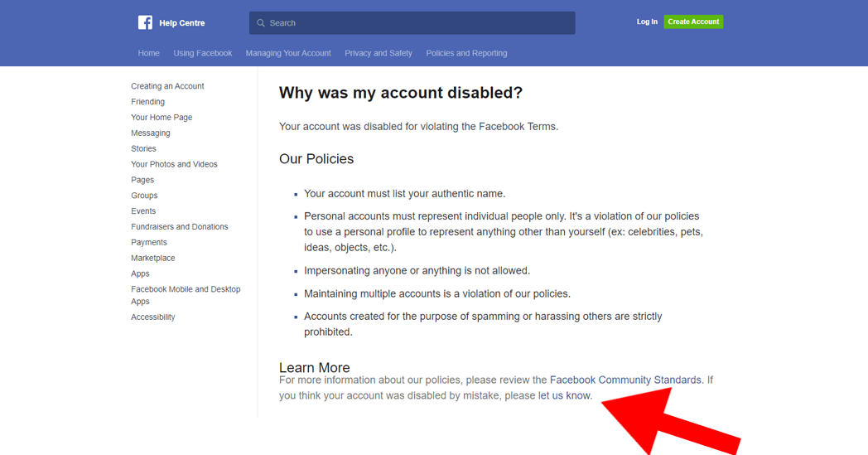Open Fundraisers and Donations topic
Viewport: 868px width, 455px height.
[x=179, y=227]
